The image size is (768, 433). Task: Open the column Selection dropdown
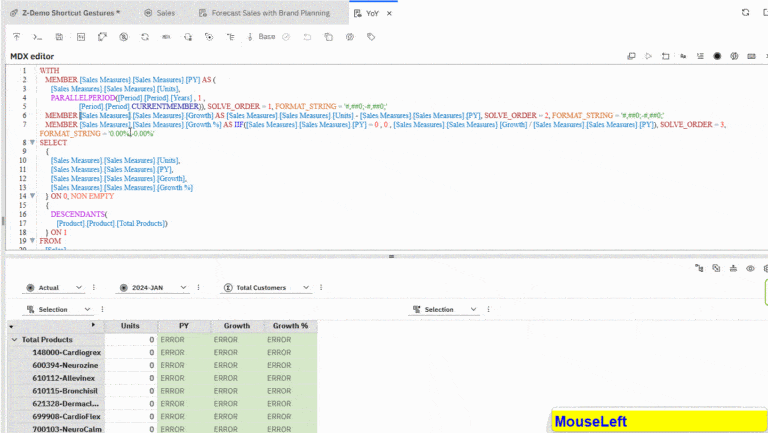click(444, 310)
